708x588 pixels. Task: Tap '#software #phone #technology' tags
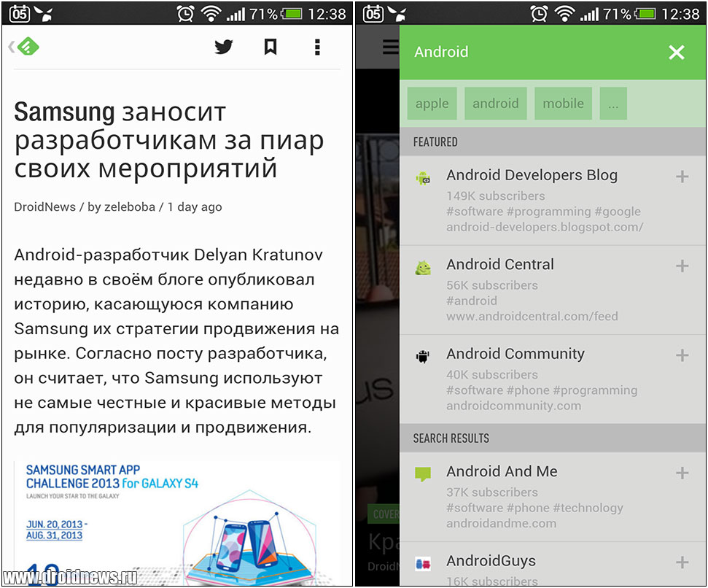point(534,508)
